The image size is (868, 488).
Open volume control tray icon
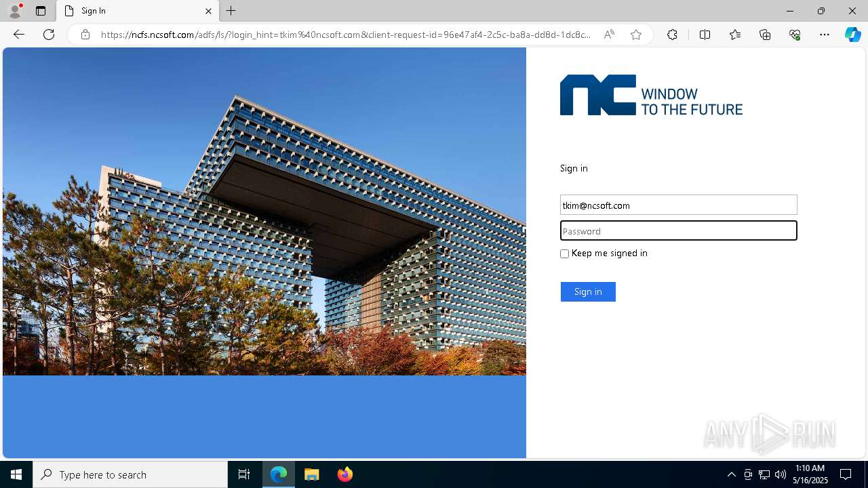click(781, 474)
